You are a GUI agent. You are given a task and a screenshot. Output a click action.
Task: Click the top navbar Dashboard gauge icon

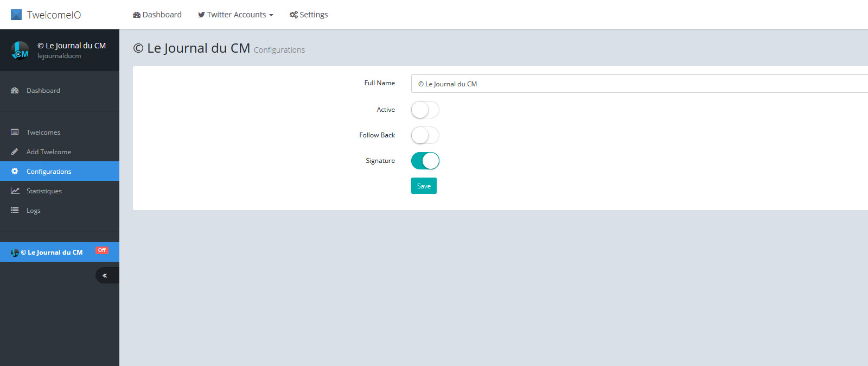(x=137, y=15)
